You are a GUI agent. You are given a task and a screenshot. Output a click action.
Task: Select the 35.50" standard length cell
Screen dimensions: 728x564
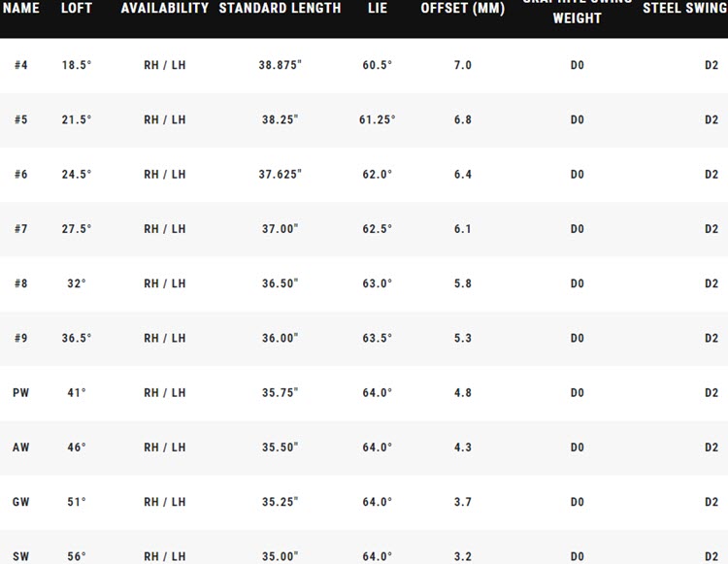[280, 448]
